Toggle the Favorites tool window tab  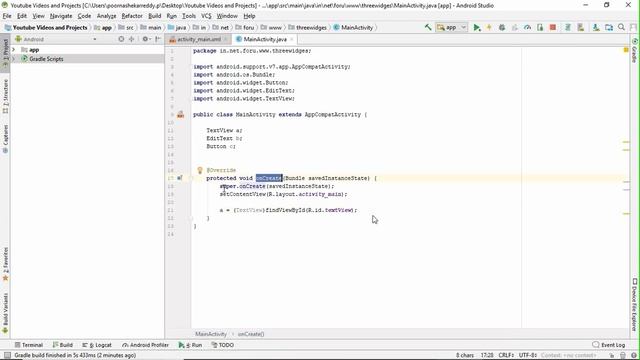[x=5, y=264]
